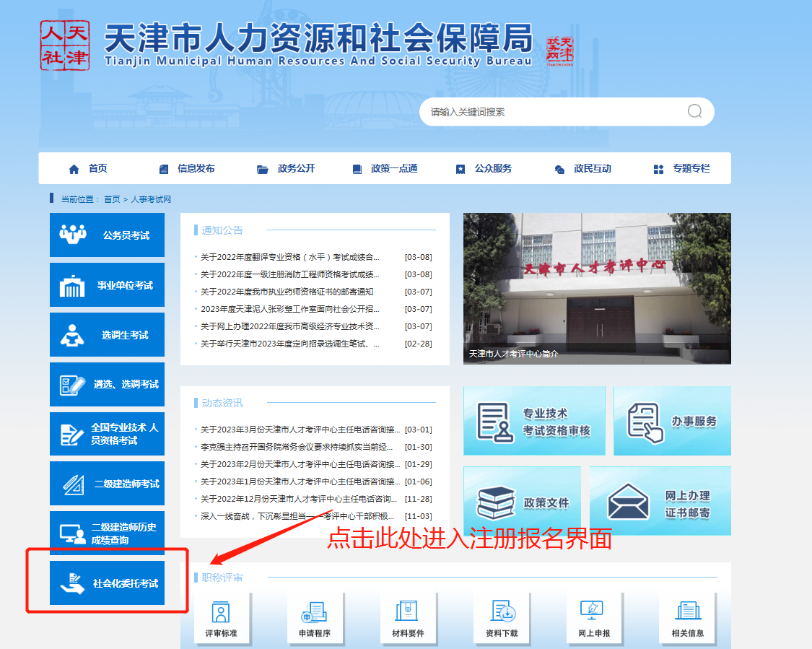The image size is (812, 649).
Task: Go to 公众服务 in navigation bar
Action: (484, 169)
